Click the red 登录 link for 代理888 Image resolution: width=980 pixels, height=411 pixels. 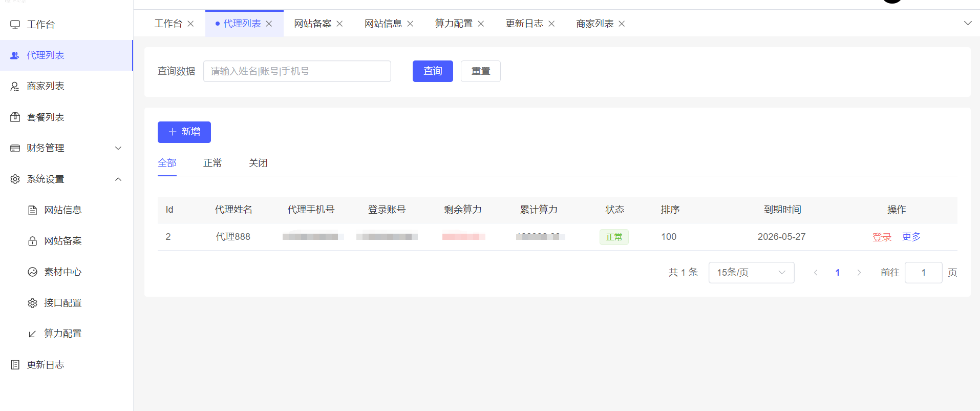point(882,237)
